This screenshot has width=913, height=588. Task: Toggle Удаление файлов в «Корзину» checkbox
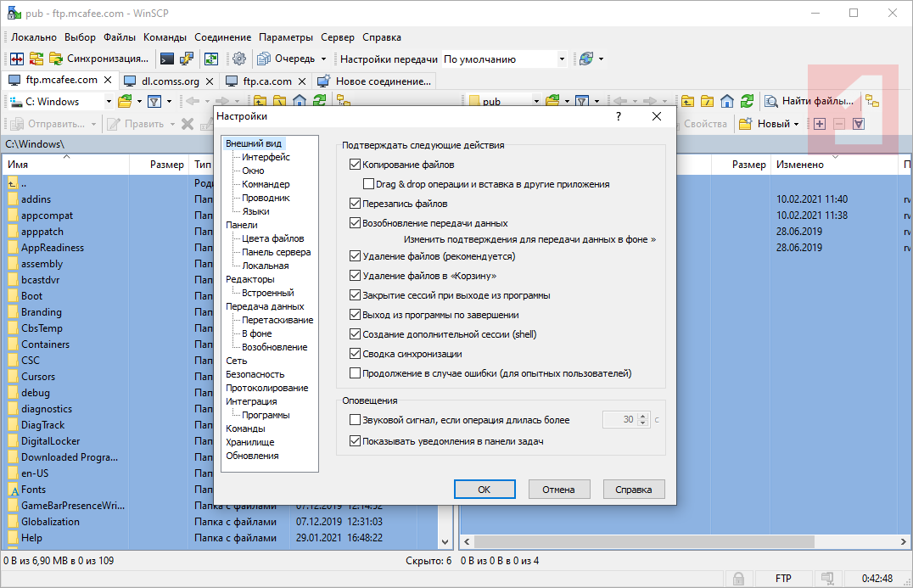[x=356, y=276]
